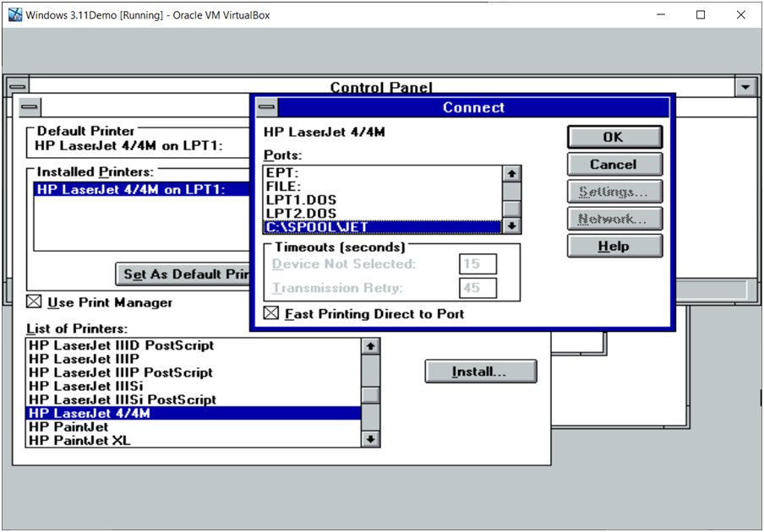
Task: Select EPT: port in Ports list
Action: coord(383,173)
